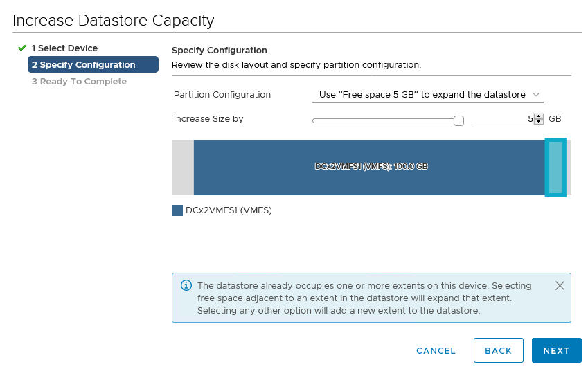Select the DCx2VMFS1 100.0 GB partition block
The width and height of the screenshot is (588, 369).
[x=370, y=168]
